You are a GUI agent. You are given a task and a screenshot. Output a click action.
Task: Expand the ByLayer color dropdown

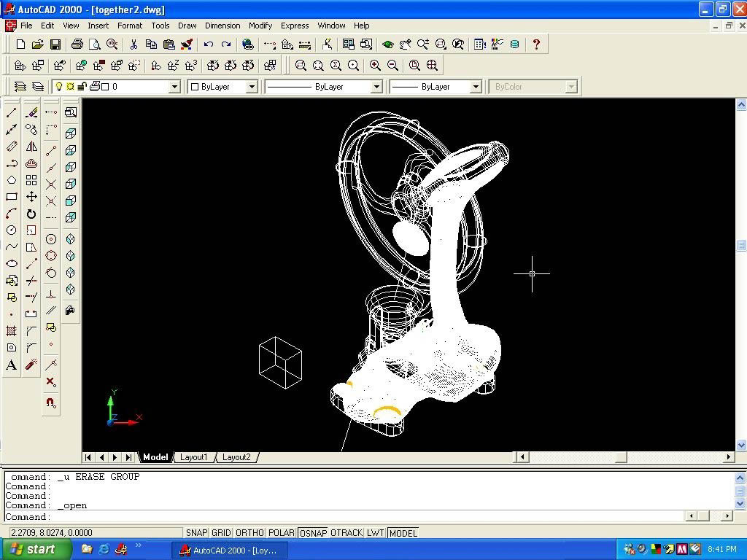pyautogui.click(x=252, y=87)
